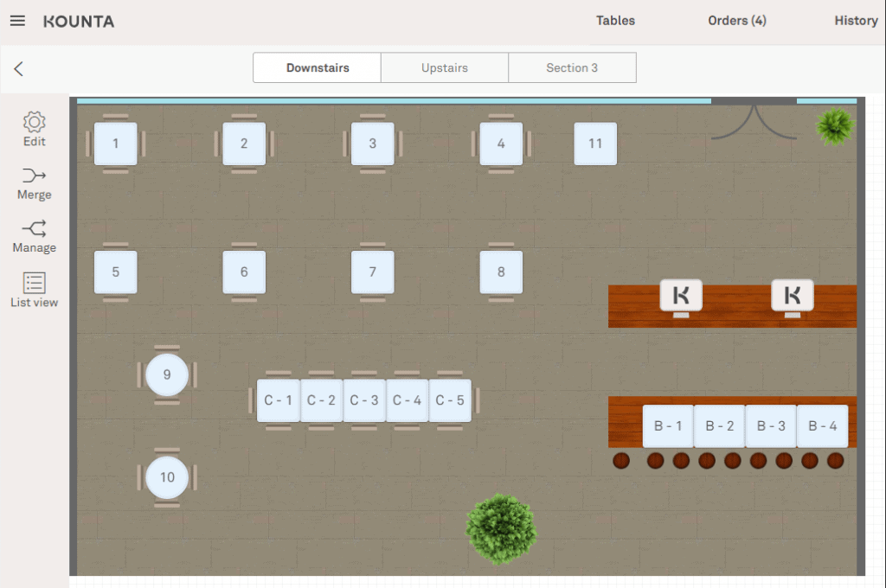Screen dimensions: 886x588
Task: Select table 11
Action: click(x=595, y=144)
